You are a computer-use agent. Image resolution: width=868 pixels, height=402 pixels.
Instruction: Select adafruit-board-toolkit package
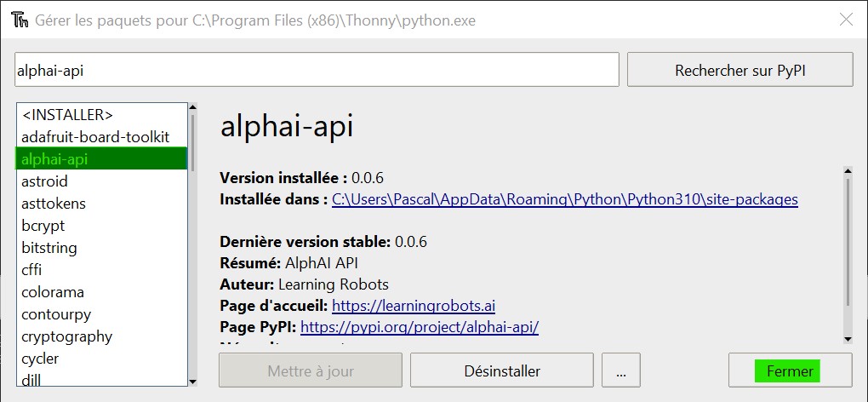point(95,137)
